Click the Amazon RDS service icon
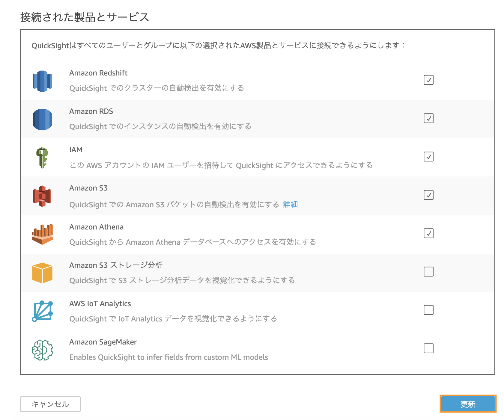The image size is (504, 420). coord(42,119)
